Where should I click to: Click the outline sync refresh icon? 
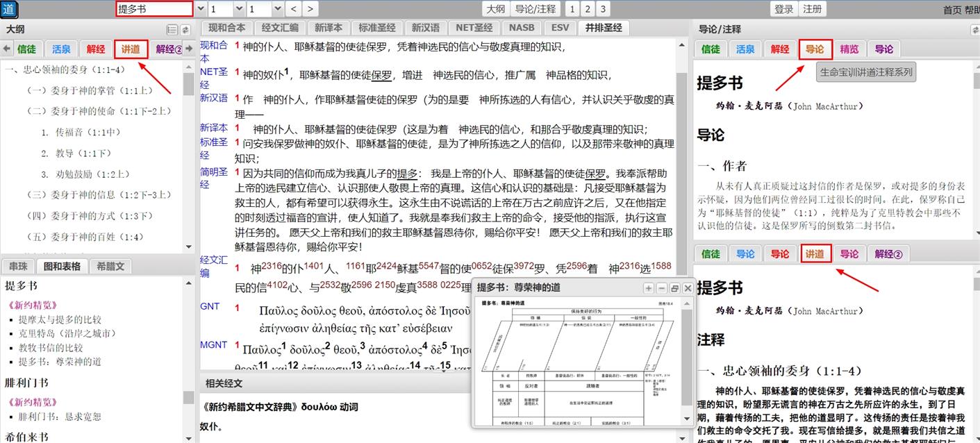[185, 30]
